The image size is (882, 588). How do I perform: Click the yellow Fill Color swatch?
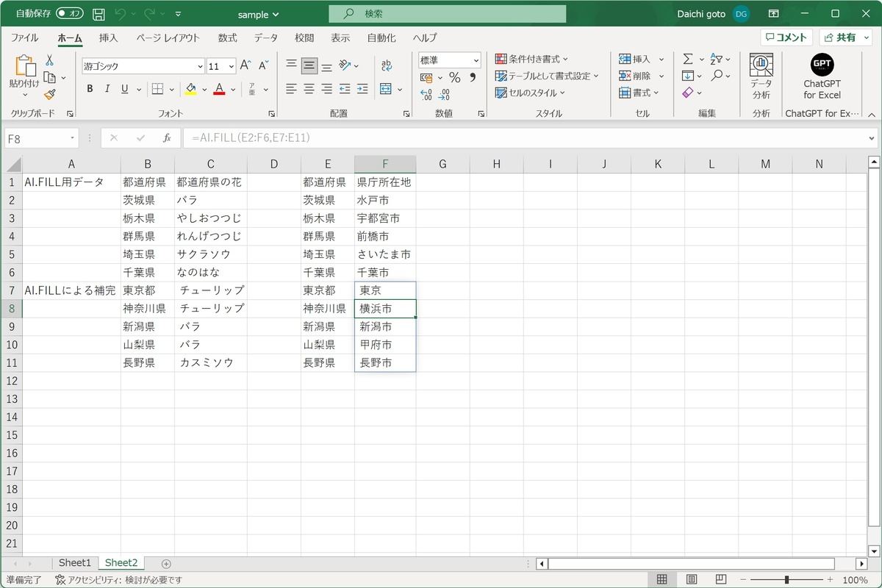click(190, 89)
